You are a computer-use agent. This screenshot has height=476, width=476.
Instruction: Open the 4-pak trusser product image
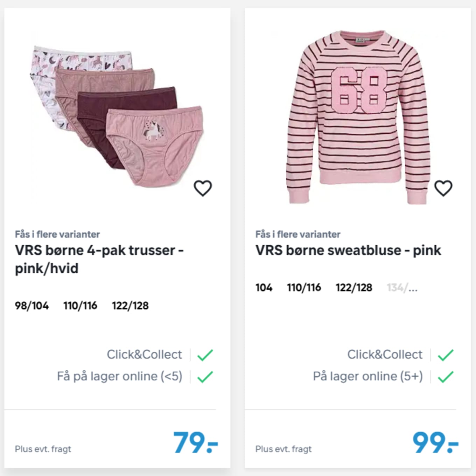coord(117,116)
